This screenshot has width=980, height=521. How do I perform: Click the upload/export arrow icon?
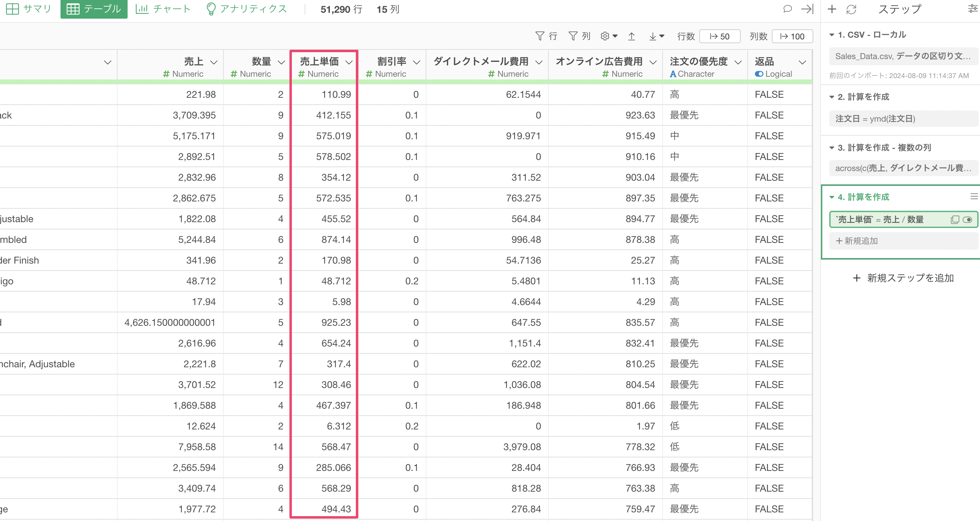point(631,36)
